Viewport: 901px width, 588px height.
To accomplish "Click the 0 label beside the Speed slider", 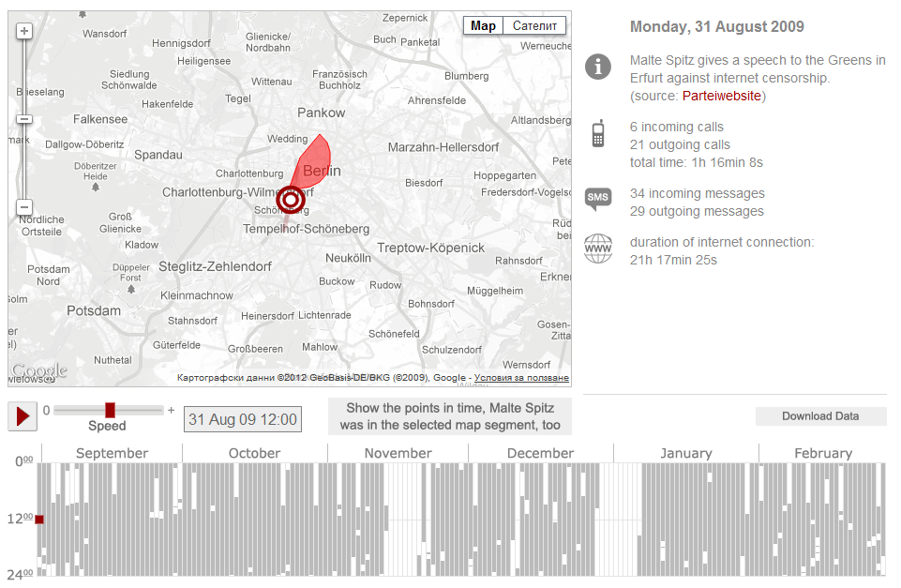I will point(47,411).
